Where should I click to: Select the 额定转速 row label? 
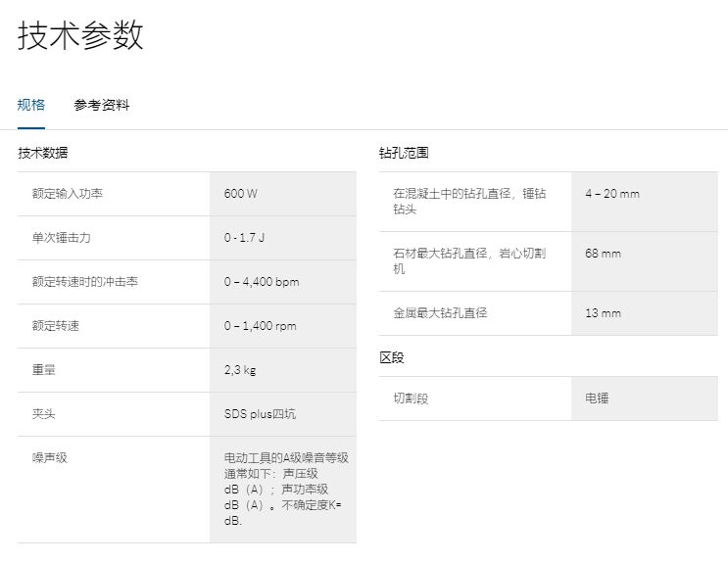point(56,326)
